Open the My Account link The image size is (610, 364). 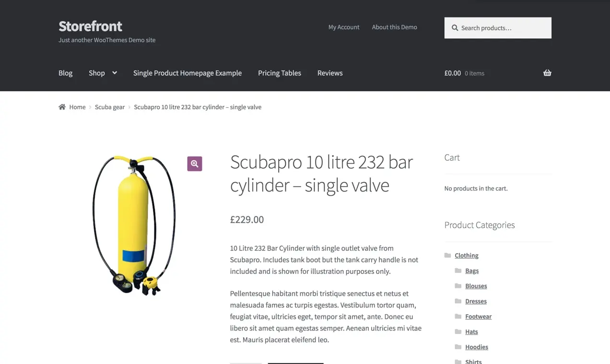344,27
